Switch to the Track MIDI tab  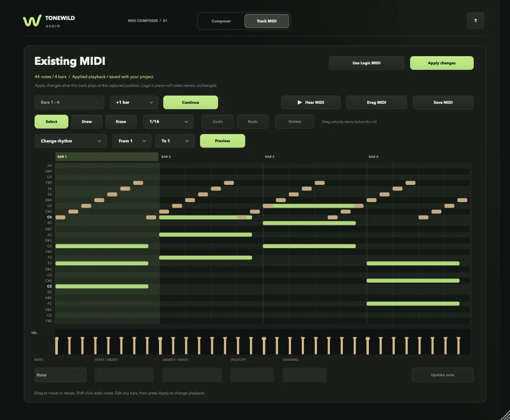(267, 21)
